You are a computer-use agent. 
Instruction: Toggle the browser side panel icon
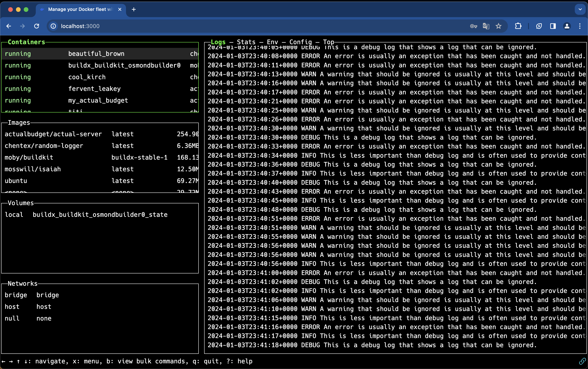tap(553, 26)
